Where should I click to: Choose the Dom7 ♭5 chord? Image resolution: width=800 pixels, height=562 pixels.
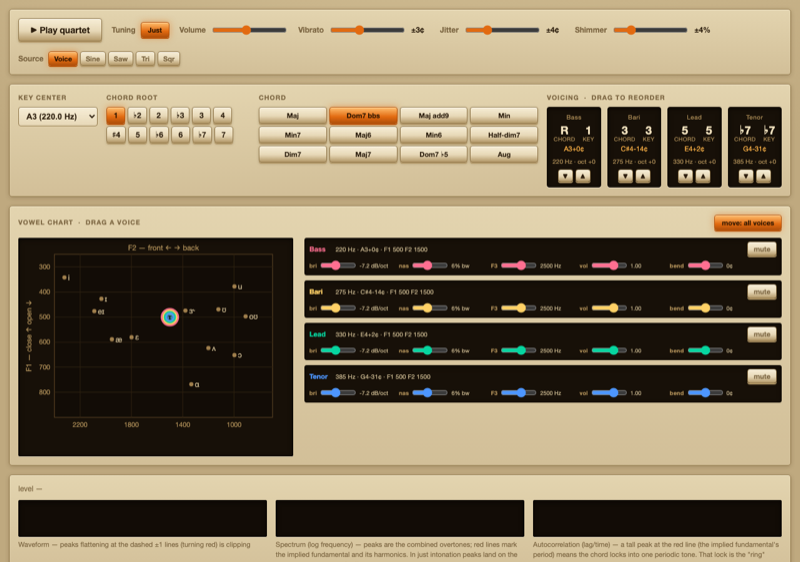tap(433, 155)
